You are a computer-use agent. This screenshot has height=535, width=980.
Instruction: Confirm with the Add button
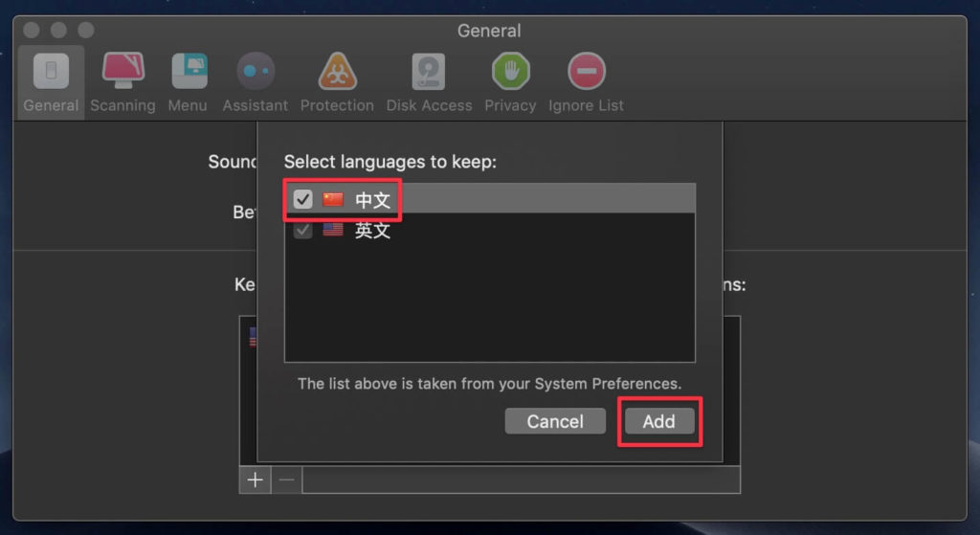pos(658,421)
